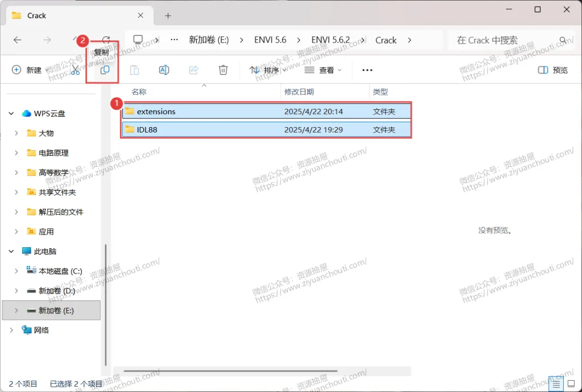Expand the 共享文件夹 node
The width and height of the screenshot is (582, 392).
pyautogui.click(x=16, y=192)
